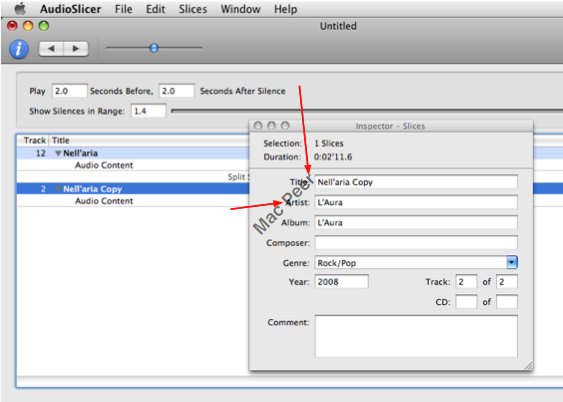563x402 pixels.
Task: Click the Year field showing 2008
Action: click(341, 282)
